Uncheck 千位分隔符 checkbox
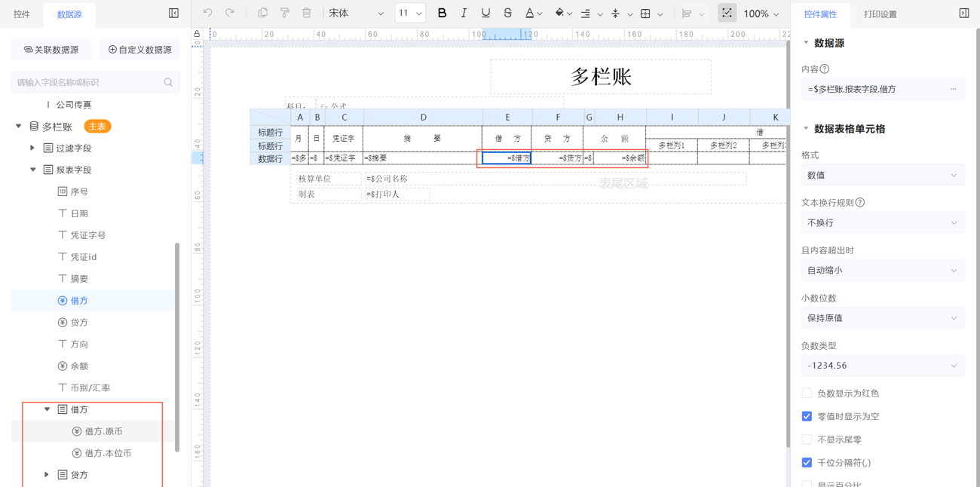The width and height of the screenshot is (980, 487). [x=807, y=462]
